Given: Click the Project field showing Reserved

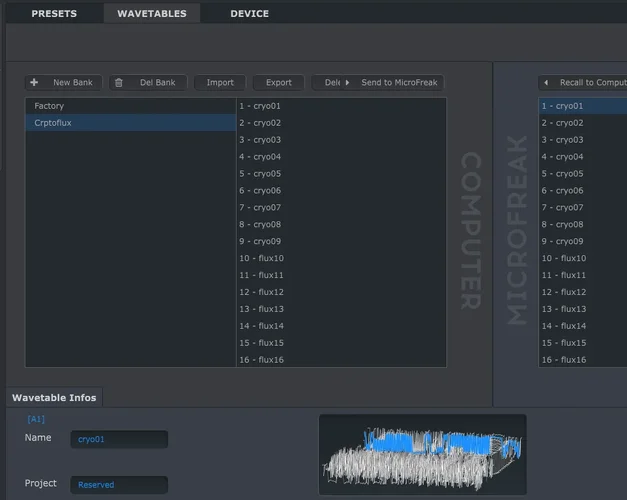Looking at the screenshot, I should pyautogui.click(x=119, y=485).
